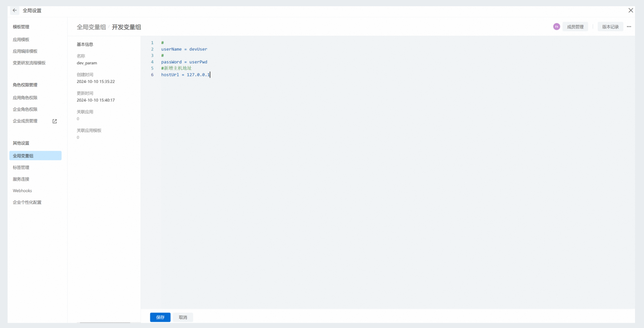Click the external link icon beside 企业成员管理
The image size is (644, 328).
point(54,121)
